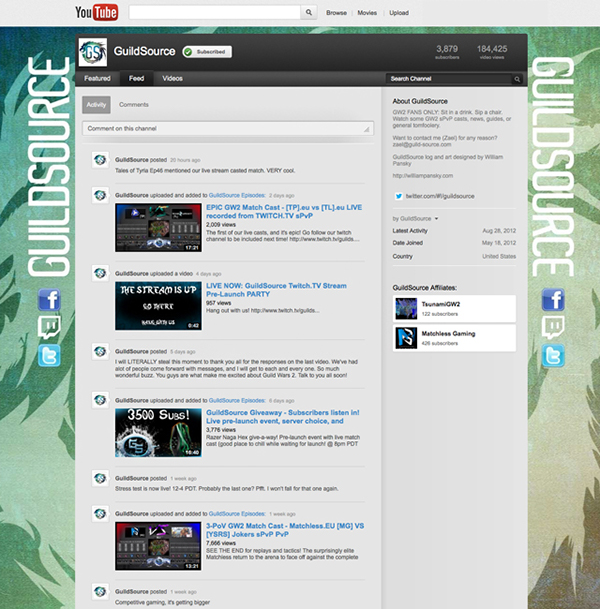Switch to the Feed tab
This screenshot has width=600, height=609.
[136, 78]
